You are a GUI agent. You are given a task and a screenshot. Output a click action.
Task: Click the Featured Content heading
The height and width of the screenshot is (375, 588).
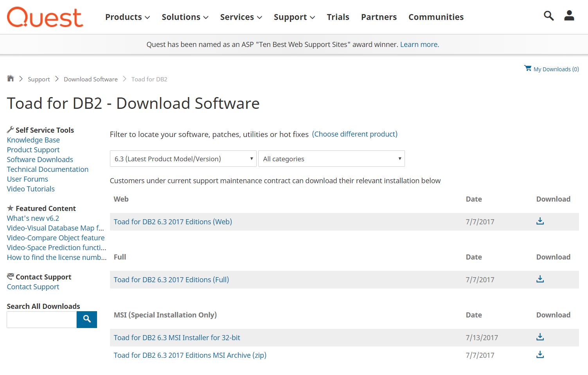(46, 209)
